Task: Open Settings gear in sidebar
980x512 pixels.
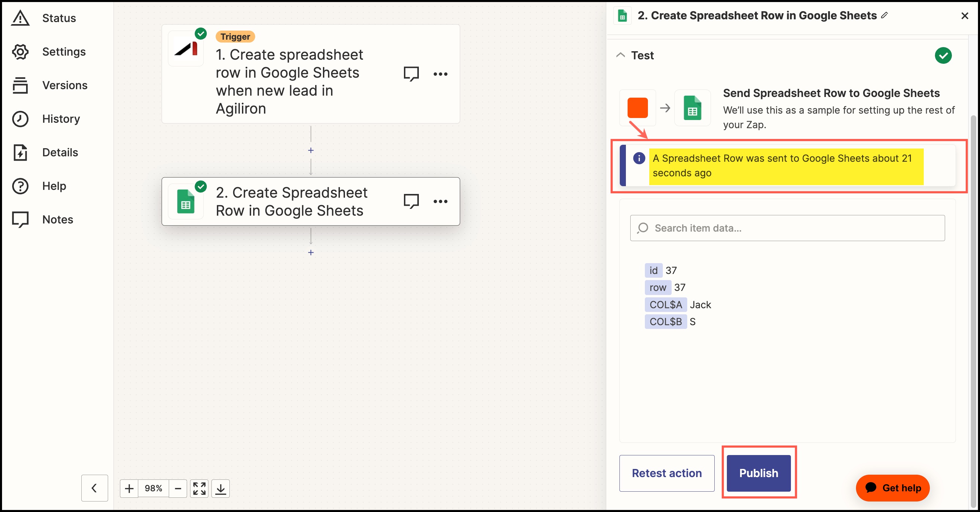Action: (x=20, y=52)
